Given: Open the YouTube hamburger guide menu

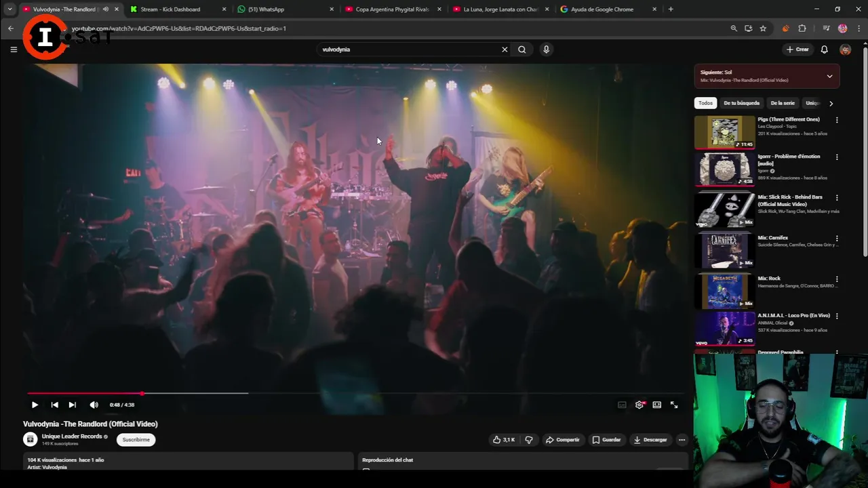Looking at the screenshot, I should 14,49.
